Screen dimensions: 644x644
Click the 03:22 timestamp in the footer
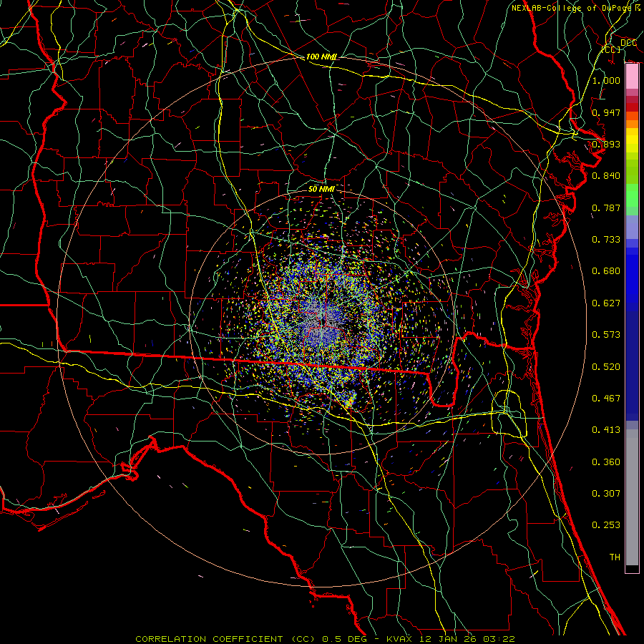498,639
